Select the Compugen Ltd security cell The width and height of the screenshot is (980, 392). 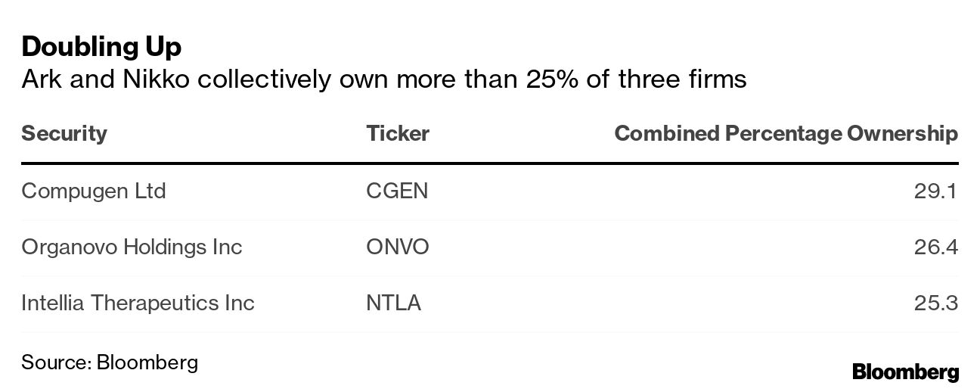tap(93, 191)
